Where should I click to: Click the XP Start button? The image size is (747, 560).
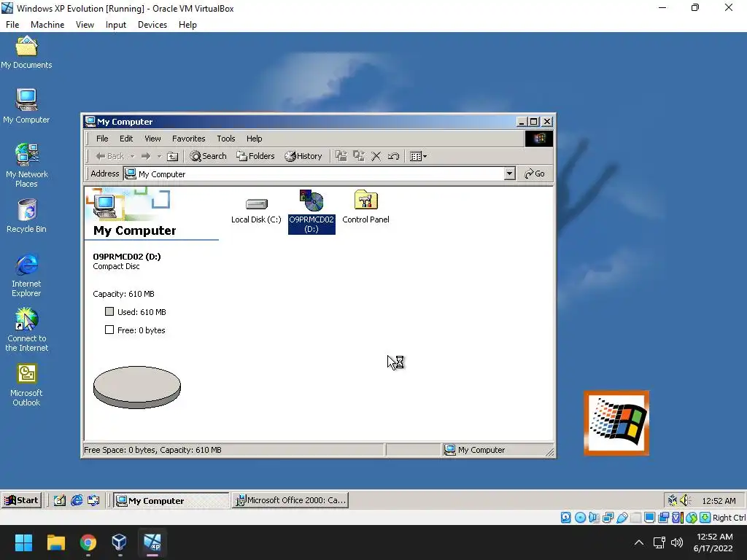[21, 500]
